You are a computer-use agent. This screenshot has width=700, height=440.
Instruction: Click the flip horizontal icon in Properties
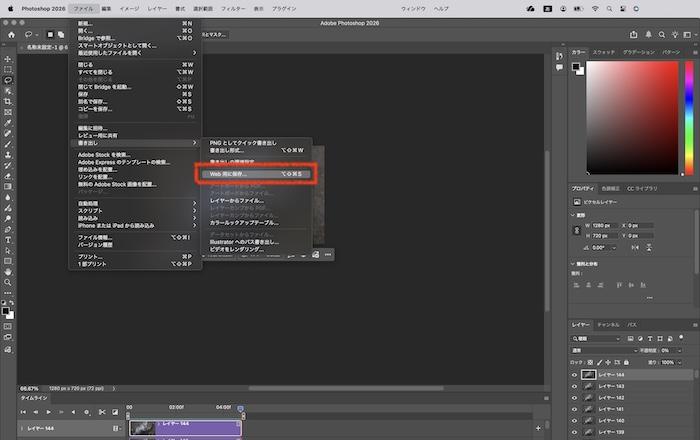pyautogui.click(x=635, y=248)
